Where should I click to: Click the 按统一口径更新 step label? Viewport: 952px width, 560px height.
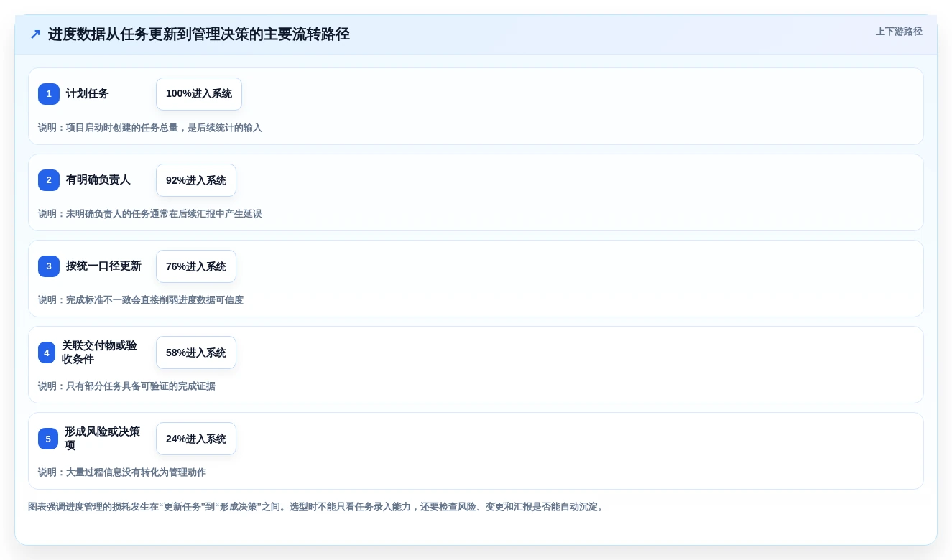pos(103,266)
